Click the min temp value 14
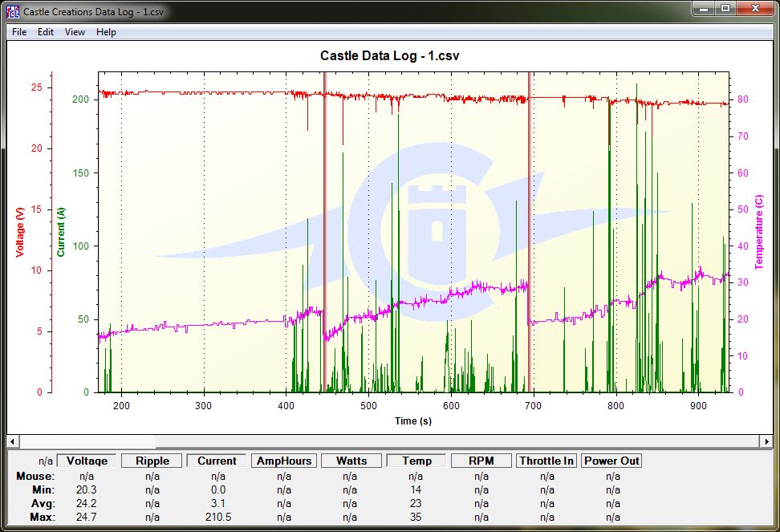The width and height of the screenshot is (780, 532). coord(416,489)
